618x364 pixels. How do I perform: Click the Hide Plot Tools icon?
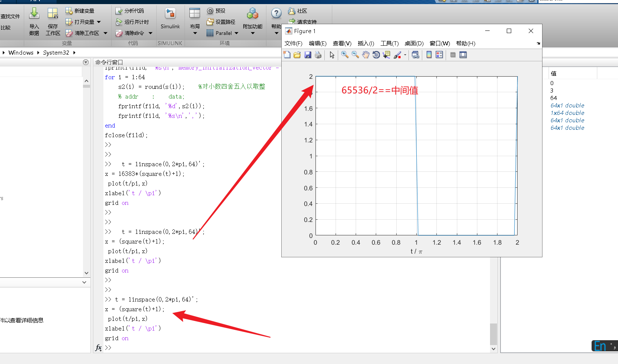click(x=453, y=55)
